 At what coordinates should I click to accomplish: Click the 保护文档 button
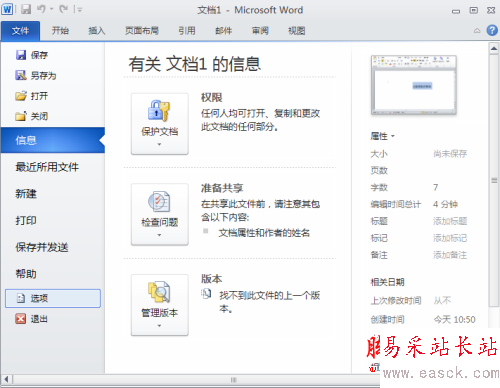tap(160, 124)
